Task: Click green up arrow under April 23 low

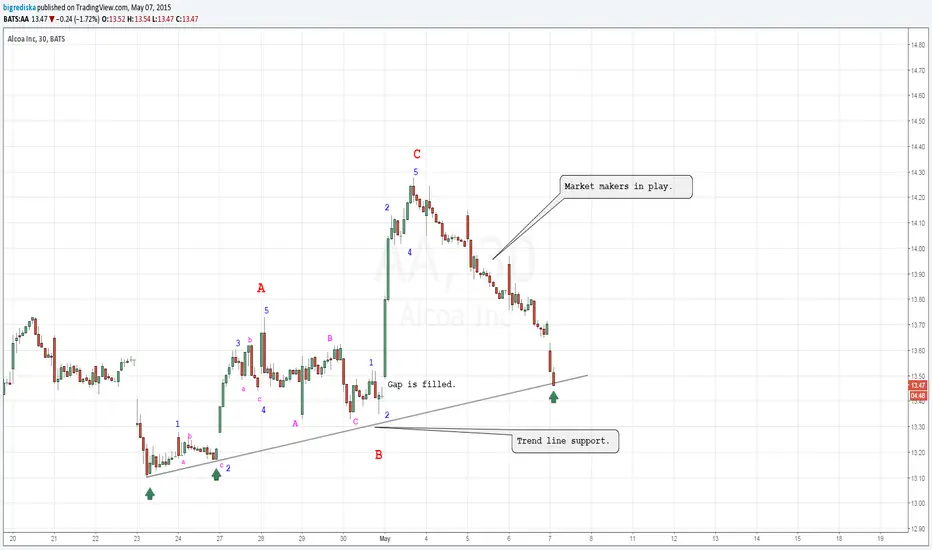Action: pyautogui.click(x=150, y=494)
